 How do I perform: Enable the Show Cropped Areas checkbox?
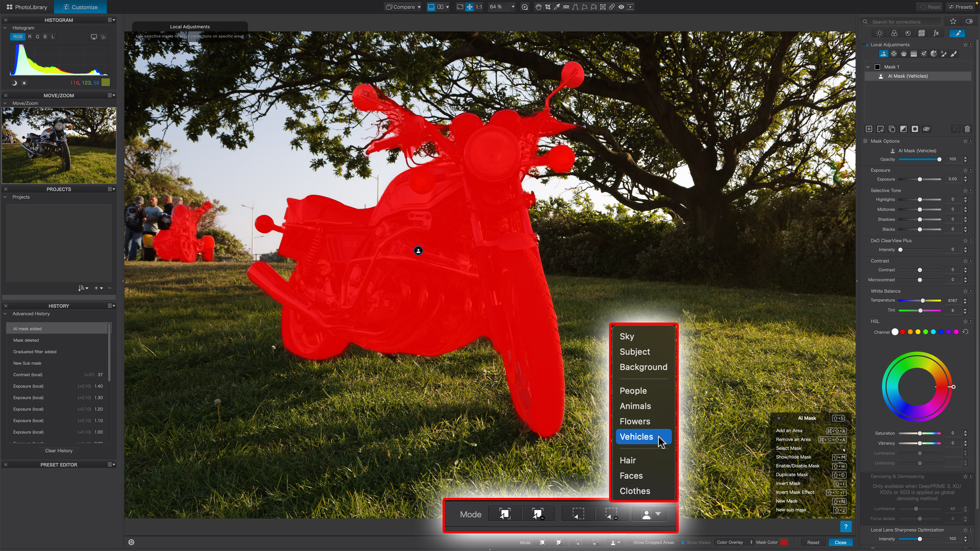[630, 542]
